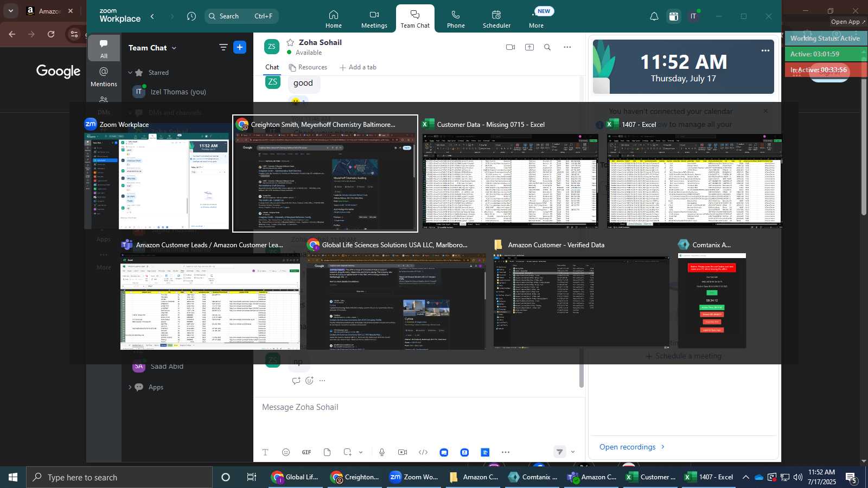Switch to the Team Chat tab
Screen dimensions: 868x488
click(415, 19)
